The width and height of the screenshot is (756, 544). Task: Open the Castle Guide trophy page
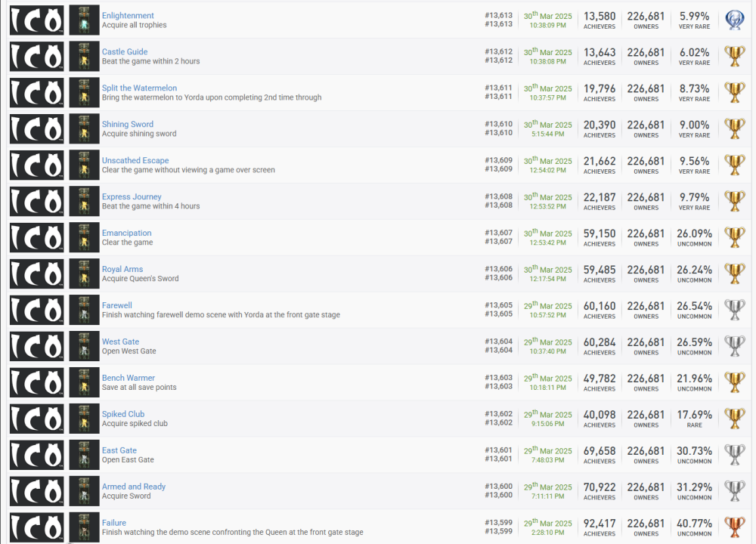pyautogui.click(x=125, y=52)
